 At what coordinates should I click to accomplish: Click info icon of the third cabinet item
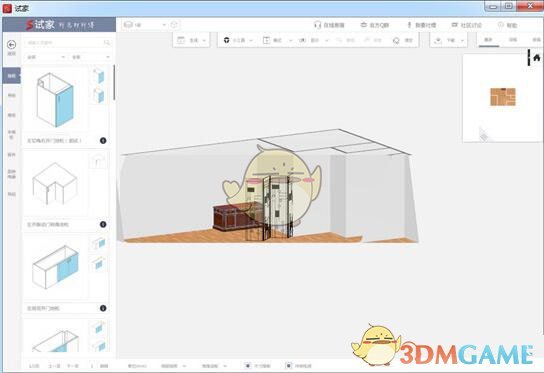[103, 308]
